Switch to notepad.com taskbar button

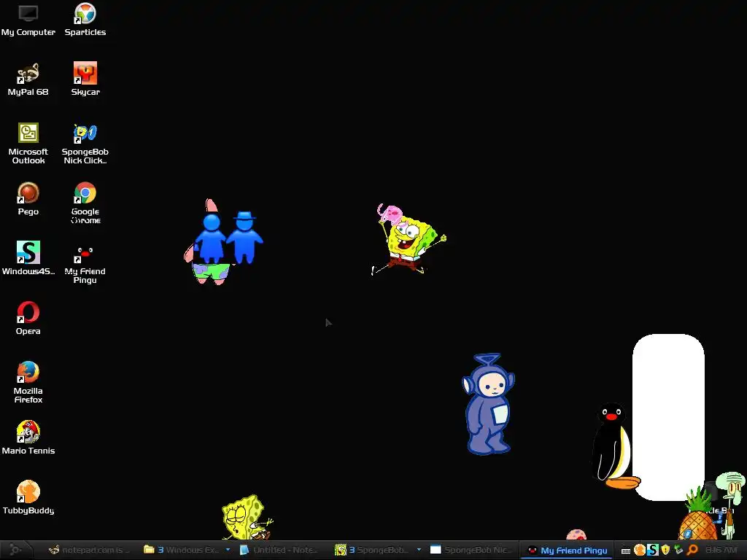(90, 550)
